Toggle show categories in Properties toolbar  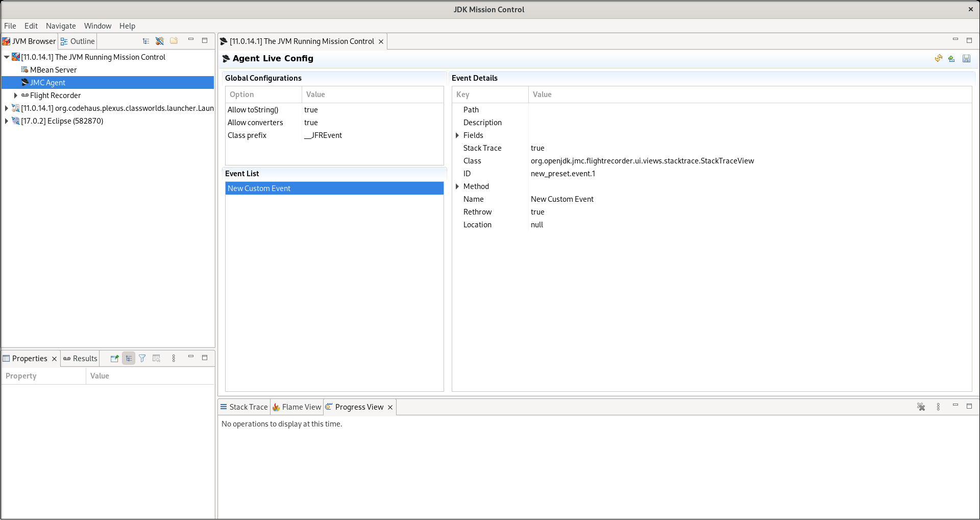pyautogui.click(x=129, y=359)
